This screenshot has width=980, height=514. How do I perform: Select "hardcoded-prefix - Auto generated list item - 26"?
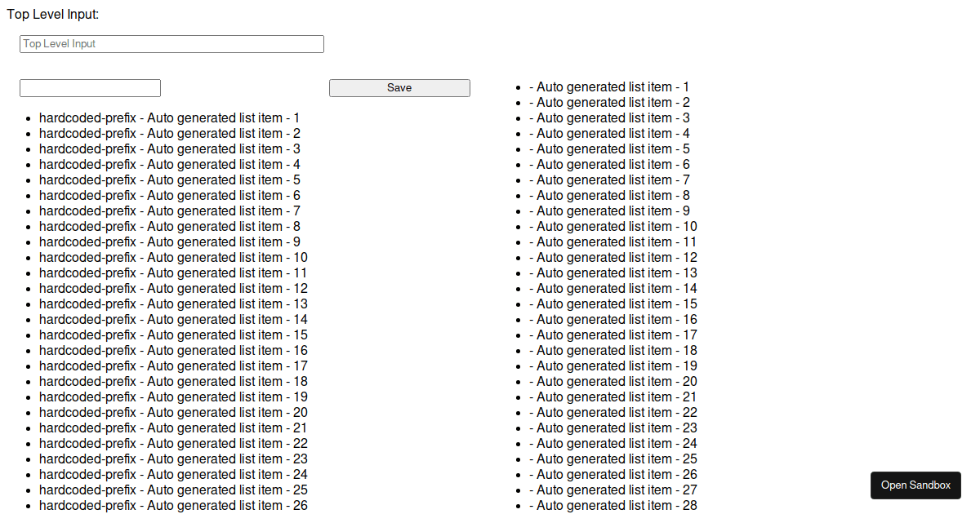173,506
